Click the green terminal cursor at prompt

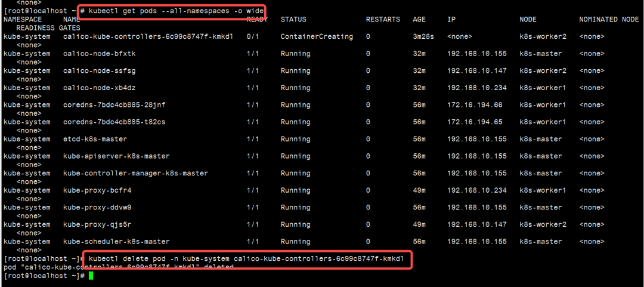click(91, 276)
